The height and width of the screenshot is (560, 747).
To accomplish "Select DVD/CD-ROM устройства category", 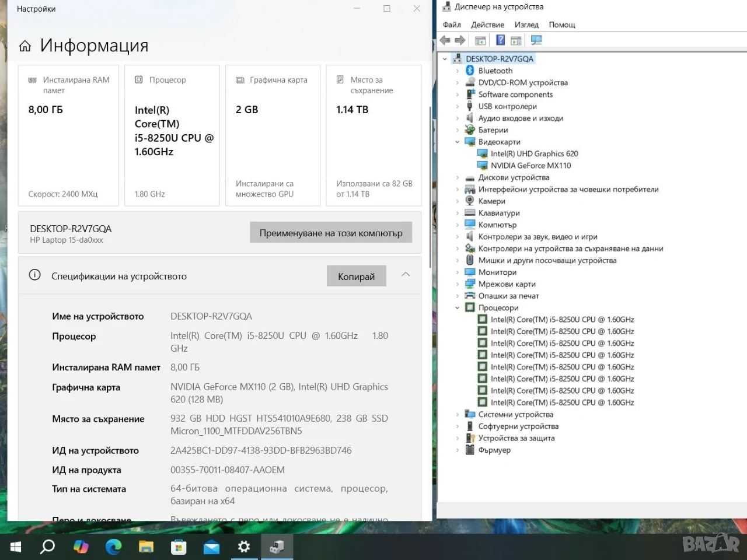I will pyautogui.click(x=523, y=83).
